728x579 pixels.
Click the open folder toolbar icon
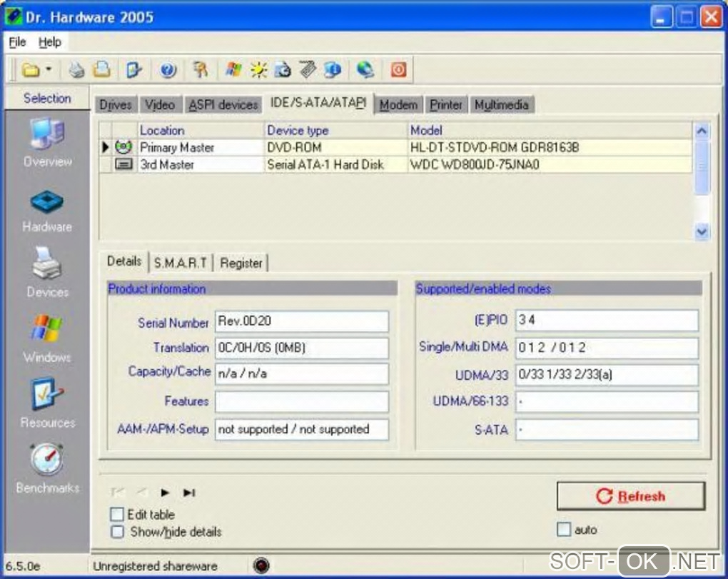coord(31,70)
